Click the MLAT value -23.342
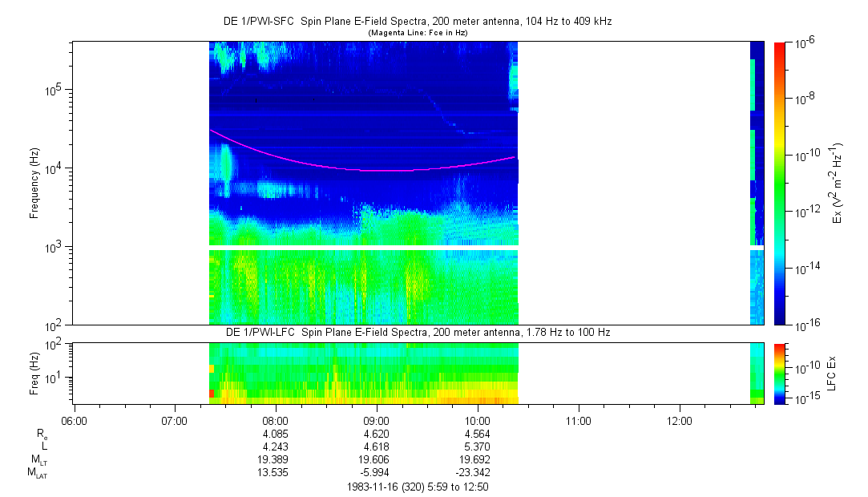 coord(478,473)
